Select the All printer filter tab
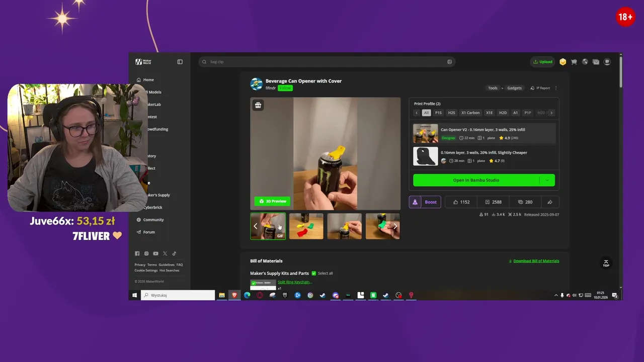644x362 pixels. coord(426,113)
